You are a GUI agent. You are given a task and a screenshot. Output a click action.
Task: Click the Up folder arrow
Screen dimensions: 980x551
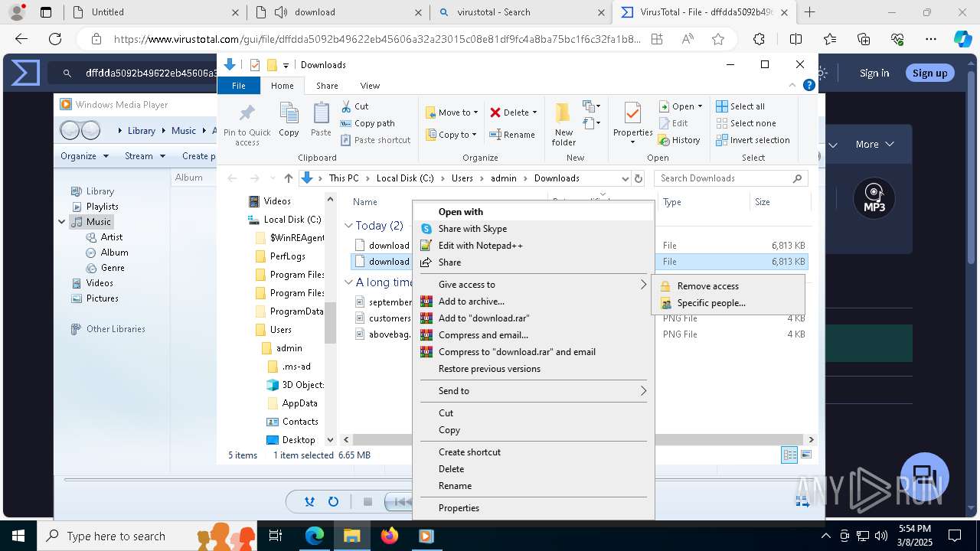(289, 178)
